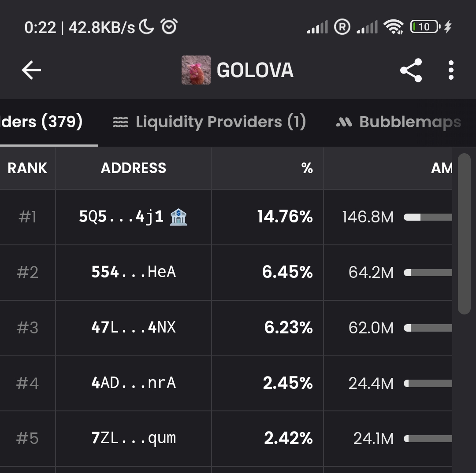This screenshot has height=473, width=476.
Task: Open the three-dot overflow menu
Action: pyautogui.click(x=450, y=70)
